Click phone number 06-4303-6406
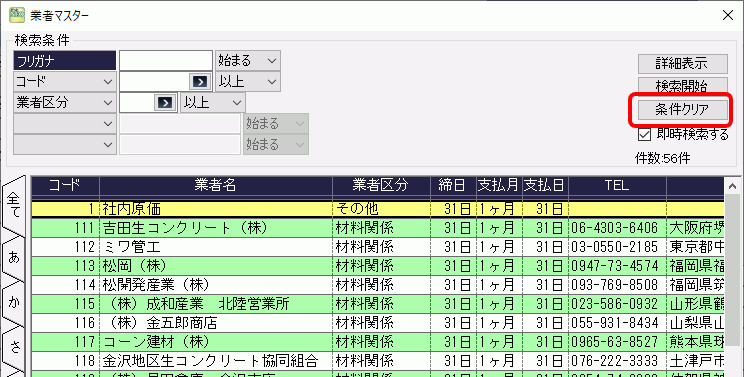This screenshot has width=744, height=377. click(x=614, y=228)
